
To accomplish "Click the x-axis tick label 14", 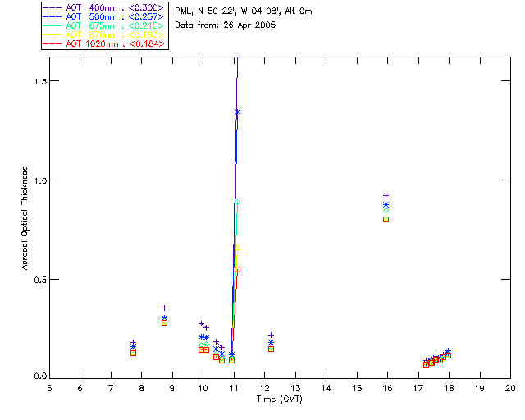I will click(326, 388).
